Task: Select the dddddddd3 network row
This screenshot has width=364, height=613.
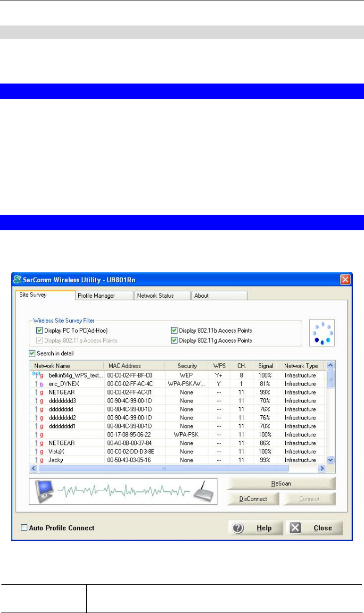Action: (x=178, y=401)
